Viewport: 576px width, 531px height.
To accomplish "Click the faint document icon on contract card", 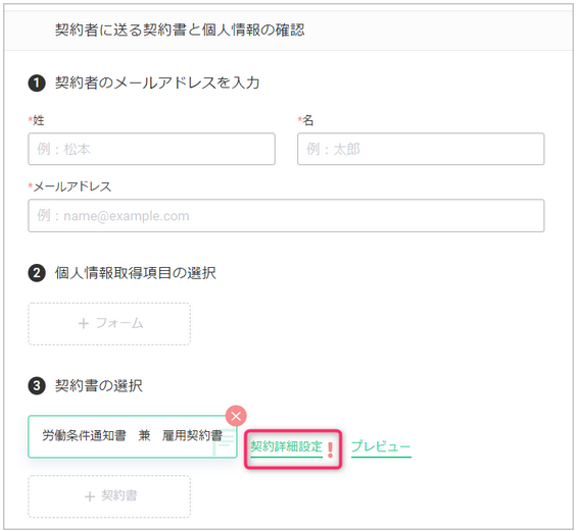I will pos(224,442).
